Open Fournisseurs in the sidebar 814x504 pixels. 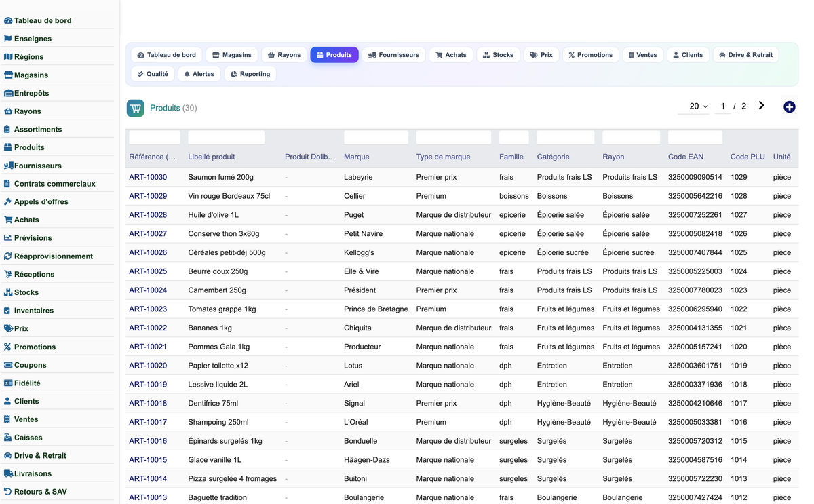point(33,166)
